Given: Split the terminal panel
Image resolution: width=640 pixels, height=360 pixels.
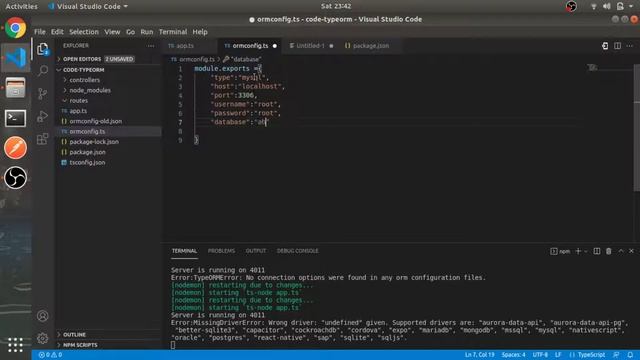Looking at the screenshot, I should (597, 251).
